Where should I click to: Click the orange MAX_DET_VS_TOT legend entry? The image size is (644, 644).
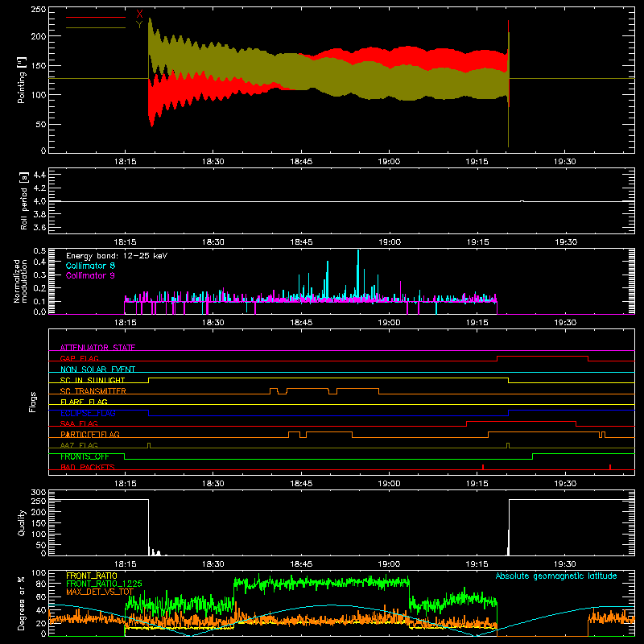coord(100,592)
